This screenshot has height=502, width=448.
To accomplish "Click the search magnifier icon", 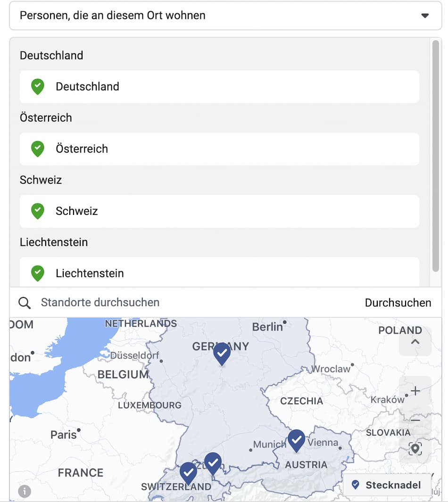I will tap(25, 303).
